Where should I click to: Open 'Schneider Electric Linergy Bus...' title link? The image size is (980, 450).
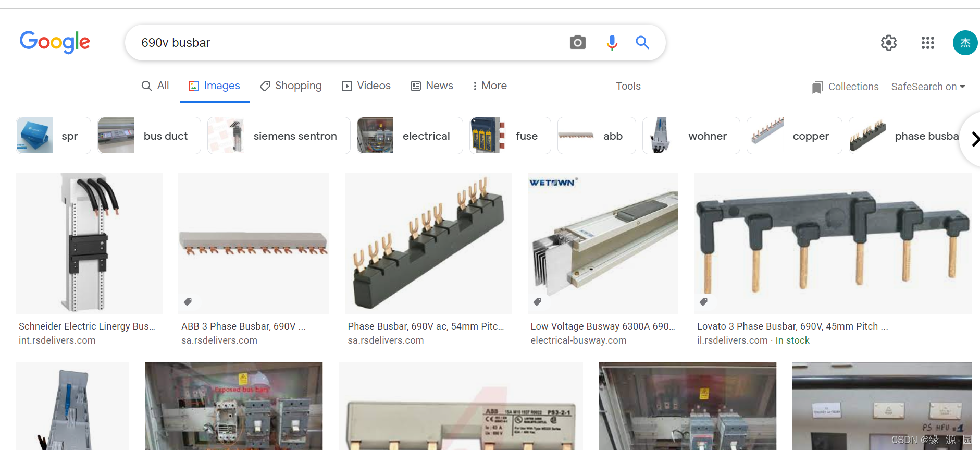[x=87, y=326]
